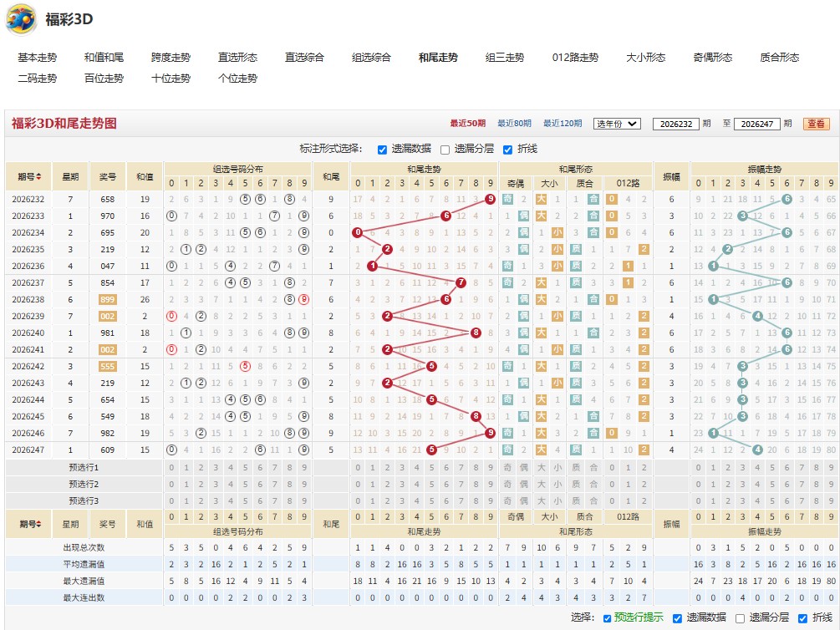This screenshot has width=840, height=630.
Task: Open 十位走势 navigation link
Action: coord(171,79)
